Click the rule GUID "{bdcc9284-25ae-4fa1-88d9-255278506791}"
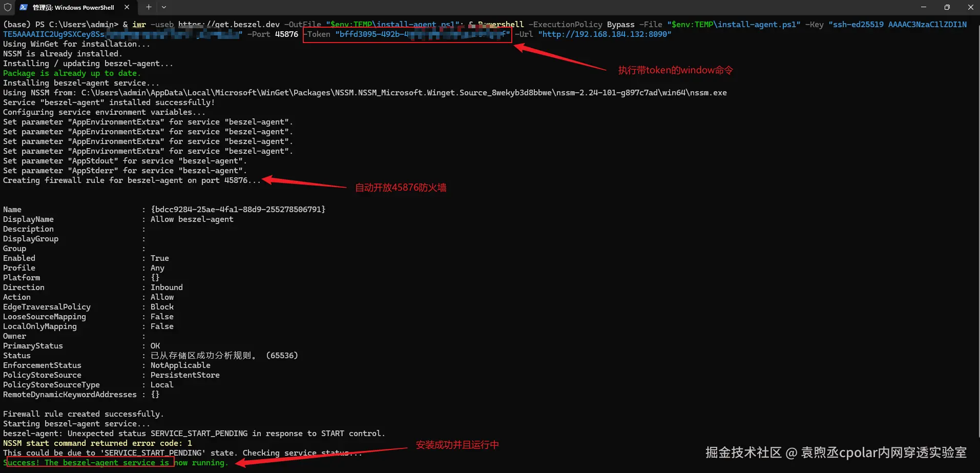Image resolution: width=980 pixels, height=473 pixels. point(238,210)
